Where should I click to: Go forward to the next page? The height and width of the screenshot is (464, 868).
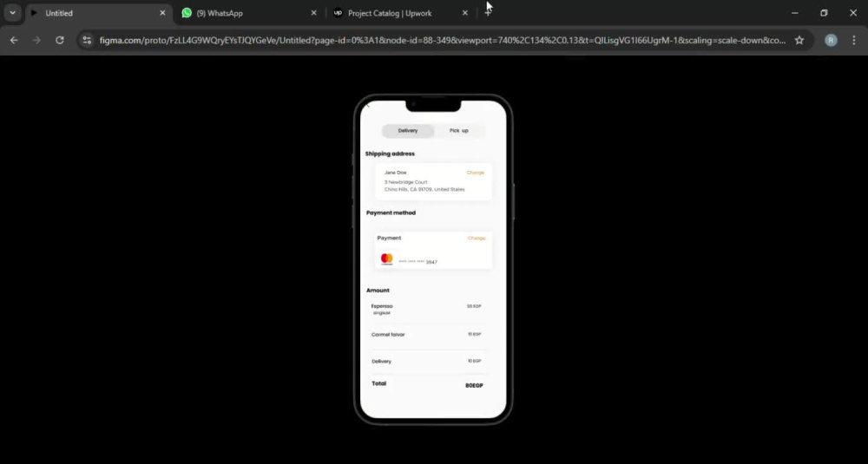(36, 41)
